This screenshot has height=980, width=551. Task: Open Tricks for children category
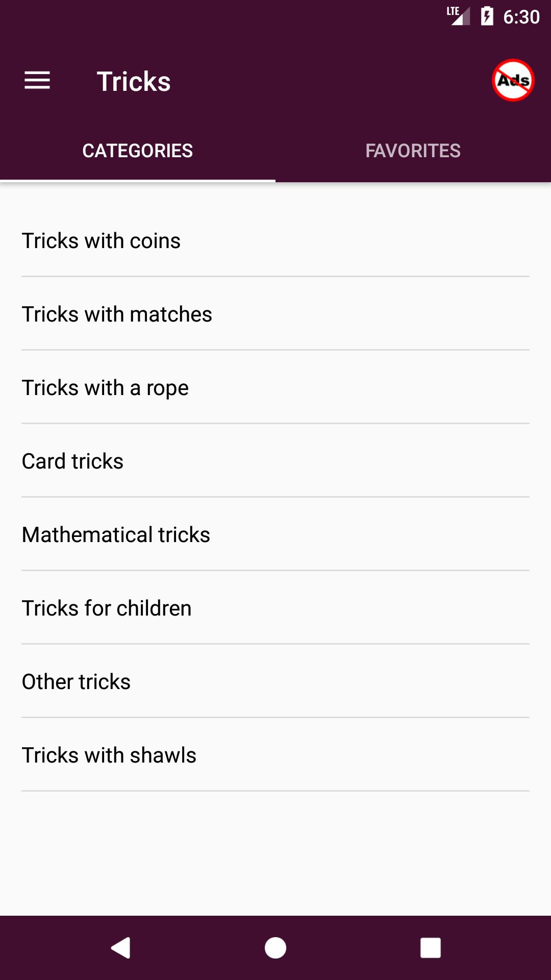275,608
